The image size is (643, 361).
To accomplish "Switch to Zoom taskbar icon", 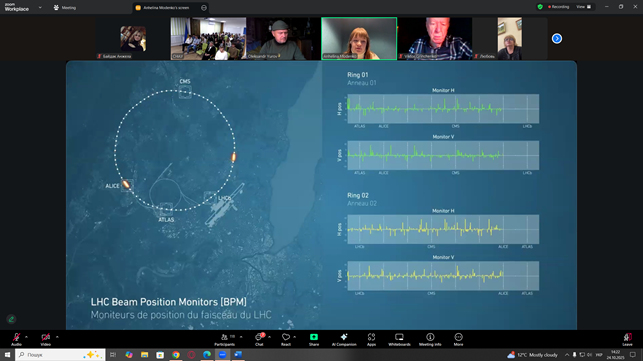I will [222, 354].
